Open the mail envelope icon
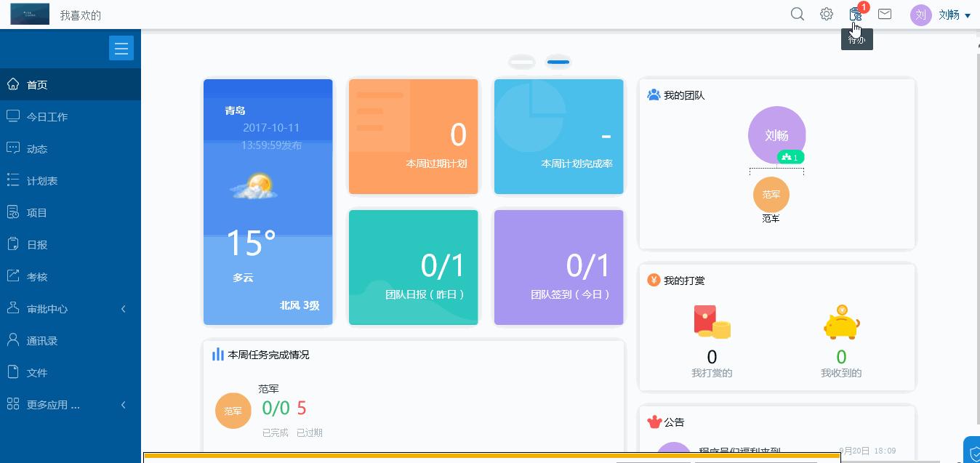The image size is (980, 463). [x=885, y=14]
